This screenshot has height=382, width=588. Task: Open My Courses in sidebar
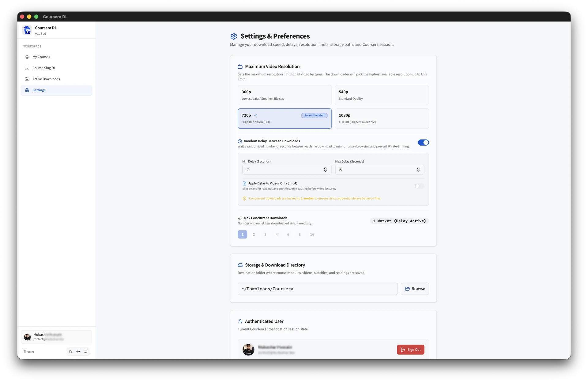[x=56, y=57]
